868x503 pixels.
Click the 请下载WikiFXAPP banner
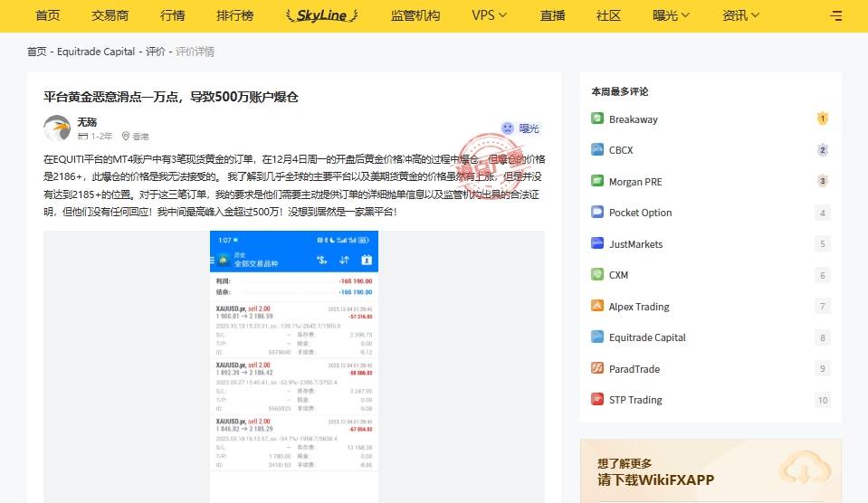(x=711, y=471)
